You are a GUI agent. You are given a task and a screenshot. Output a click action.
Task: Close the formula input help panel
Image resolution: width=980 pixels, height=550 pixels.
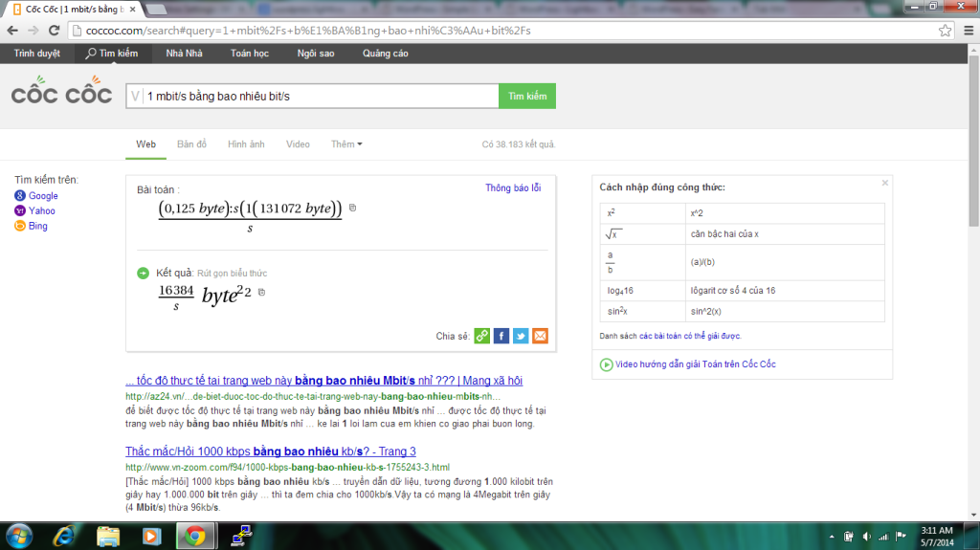pyautogui.click(x=885, y=183)
